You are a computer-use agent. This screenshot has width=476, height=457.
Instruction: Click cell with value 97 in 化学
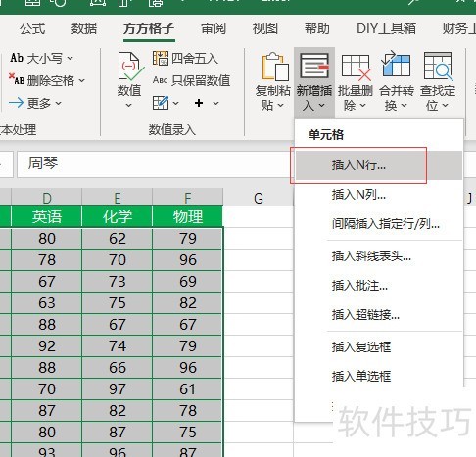coord(118,389)
